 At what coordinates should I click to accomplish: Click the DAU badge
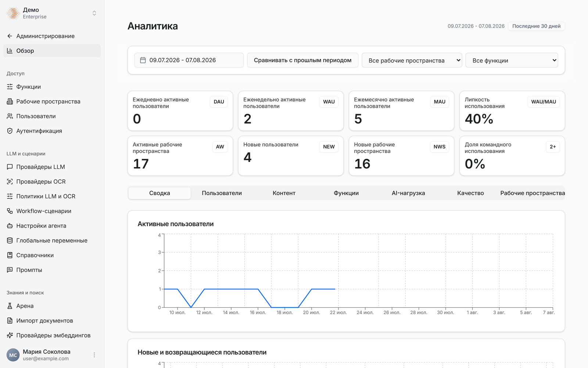(x=219, y=102)
